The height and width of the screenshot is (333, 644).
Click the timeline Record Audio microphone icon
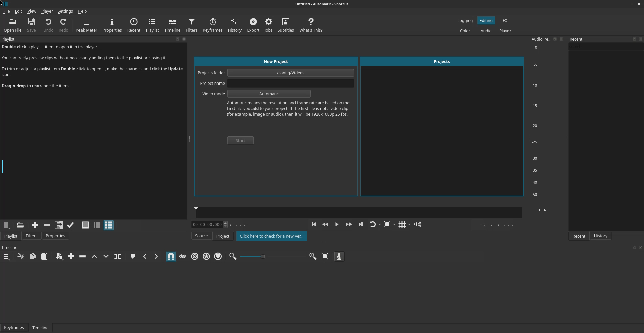tap(339, 257)
